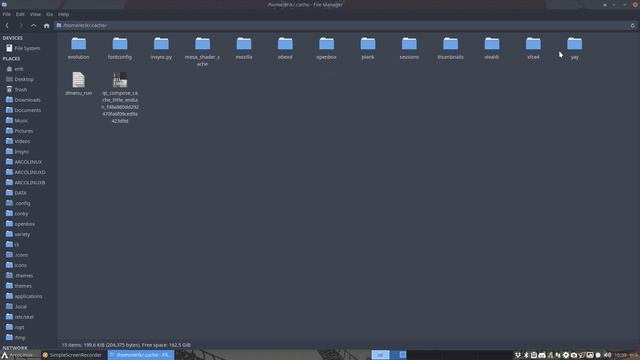Open the plank folder

tap(368, 48)
